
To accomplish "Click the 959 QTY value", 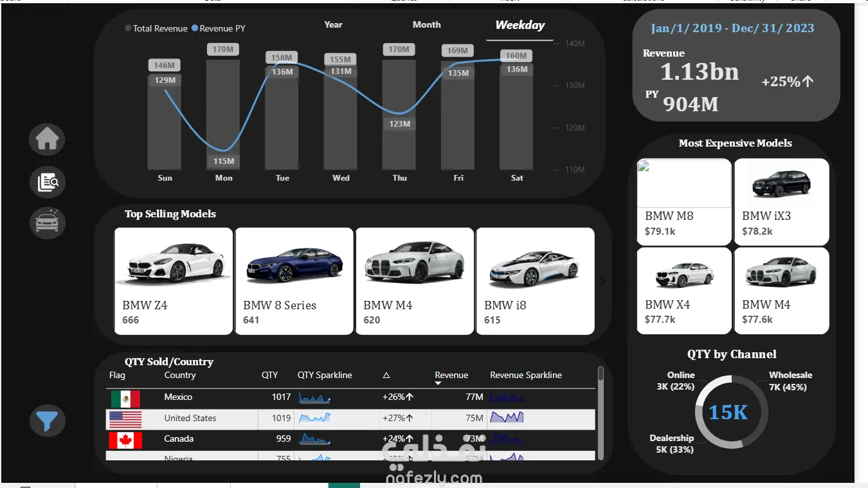I will click(284, 439).
